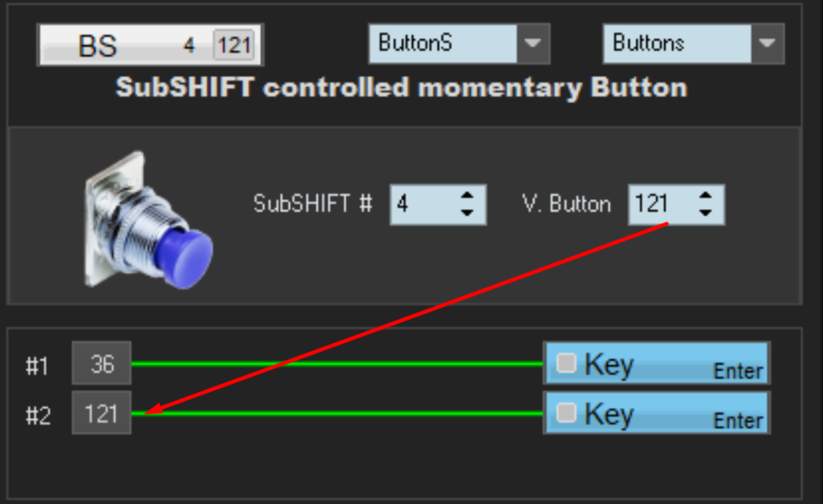Image resolution: width=823 pixels, height=504 pixels.
Task: Select the #1 input box showing 36
Action: click(x=101, y=363)
